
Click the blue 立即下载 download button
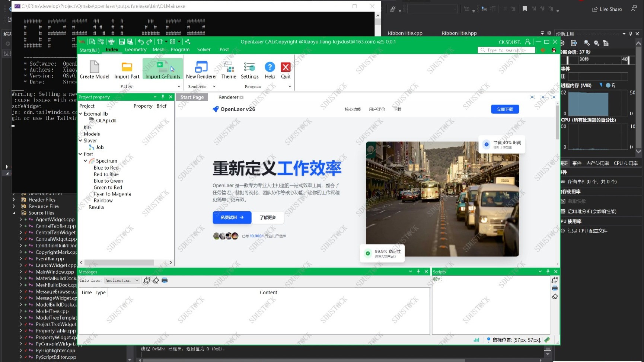pos(505,109)
